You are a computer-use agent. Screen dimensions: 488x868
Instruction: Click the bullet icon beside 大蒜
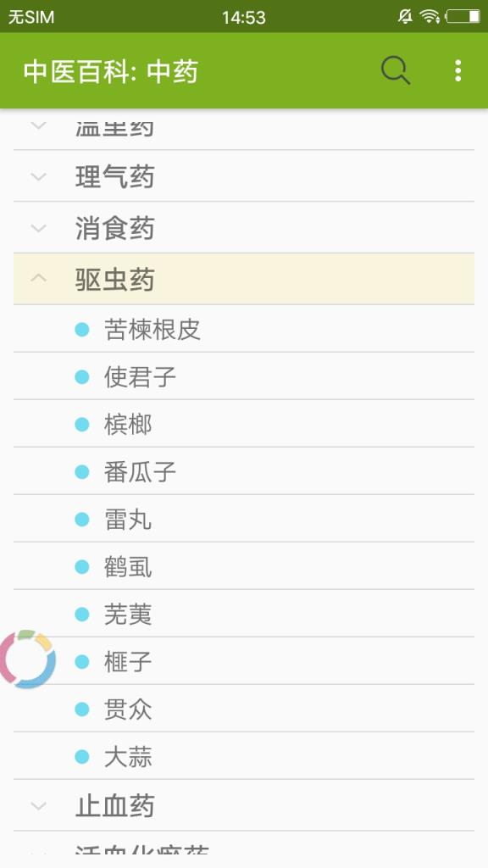[80, 757]
